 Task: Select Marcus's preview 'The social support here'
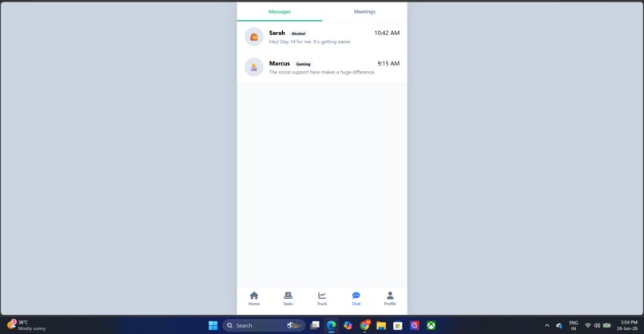coord(322,72)
